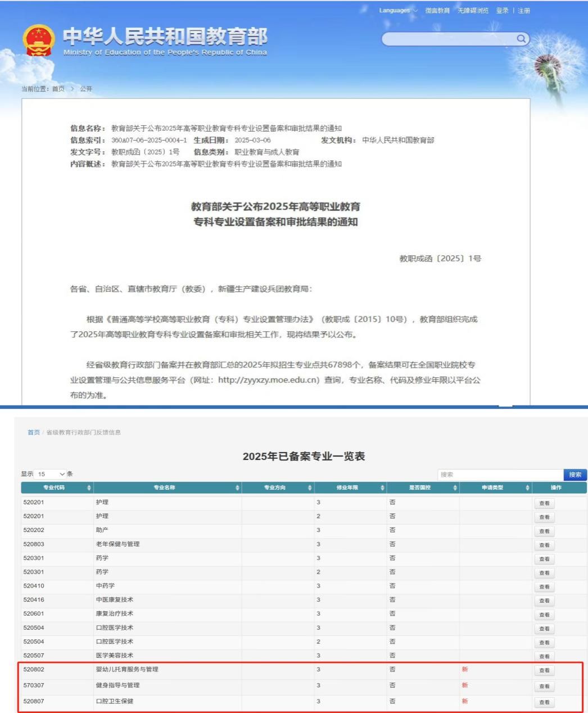Click 查看 for the 2-year 口腔医学技术 row
Viewport: 588px width, 713px height.
pos(544,643)
